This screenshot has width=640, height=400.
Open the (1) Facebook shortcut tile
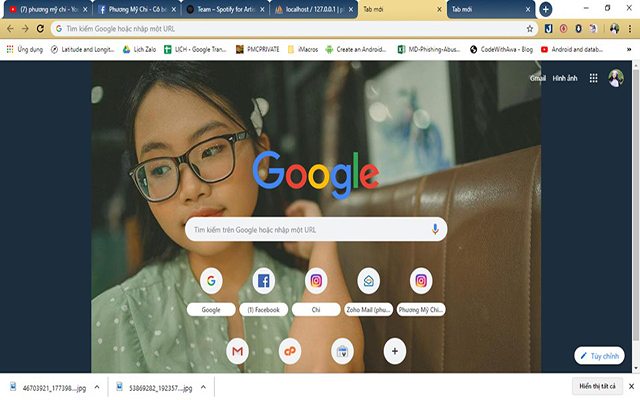(x=263, y=292)
